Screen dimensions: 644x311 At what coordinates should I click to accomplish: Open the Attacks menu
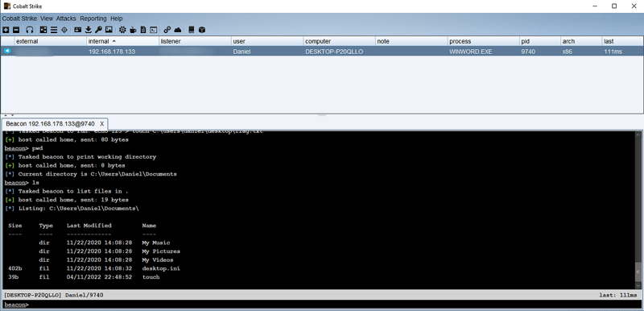[x=66, y=19]
